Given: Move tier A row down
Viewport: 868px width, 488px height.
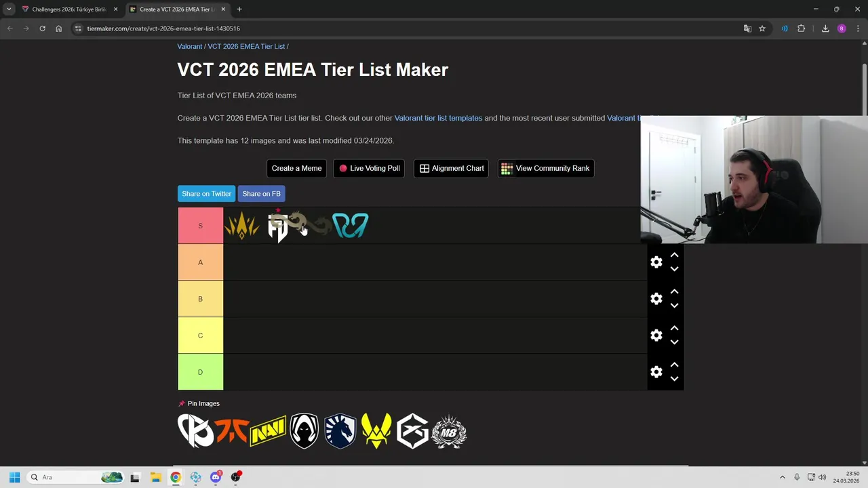Looking at the screenshot, I should [x=674, y=269].
